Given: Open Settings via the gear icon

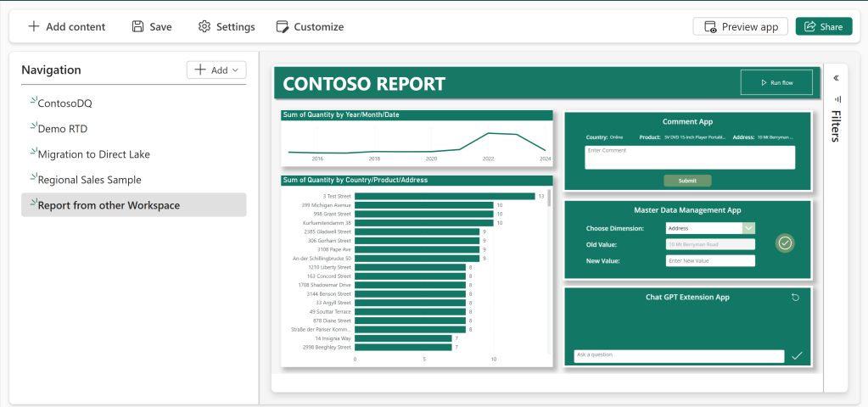Looking at the screenshot, I should 204,26.
